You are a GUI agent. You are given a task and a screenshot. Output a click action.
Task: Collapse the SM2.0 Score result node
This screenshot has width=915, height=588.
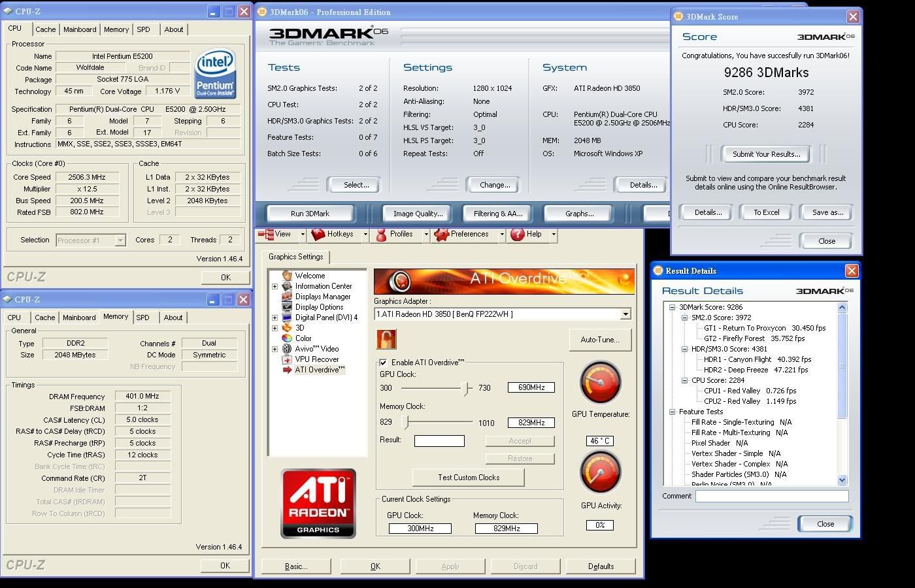(684, 318)
